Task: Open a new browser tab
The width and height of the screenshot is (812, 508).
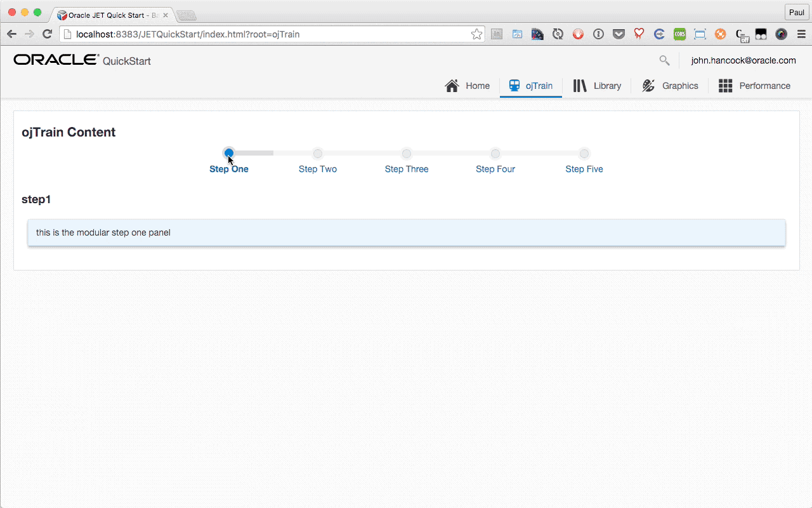Action: (187, 15)
